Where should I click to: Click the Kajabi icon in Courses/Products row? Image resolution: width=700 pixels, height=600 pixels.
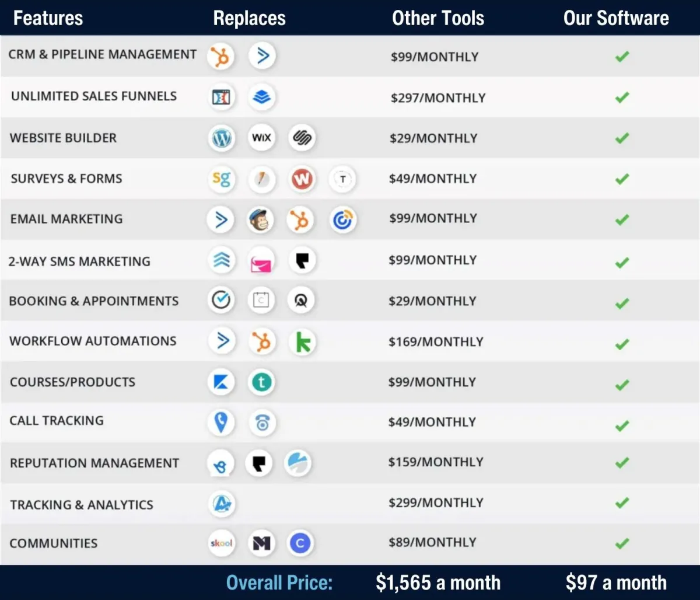tap(221, 382)
